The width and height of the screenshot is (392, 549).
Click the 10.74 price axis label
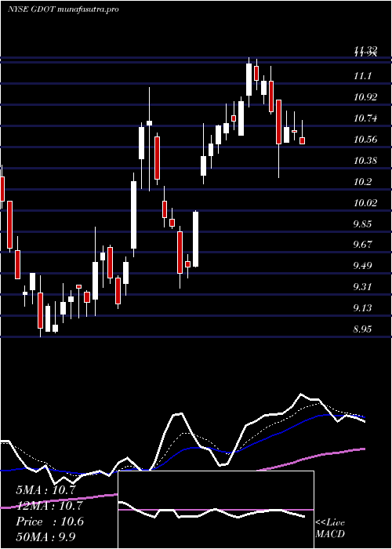pos(365,118)
